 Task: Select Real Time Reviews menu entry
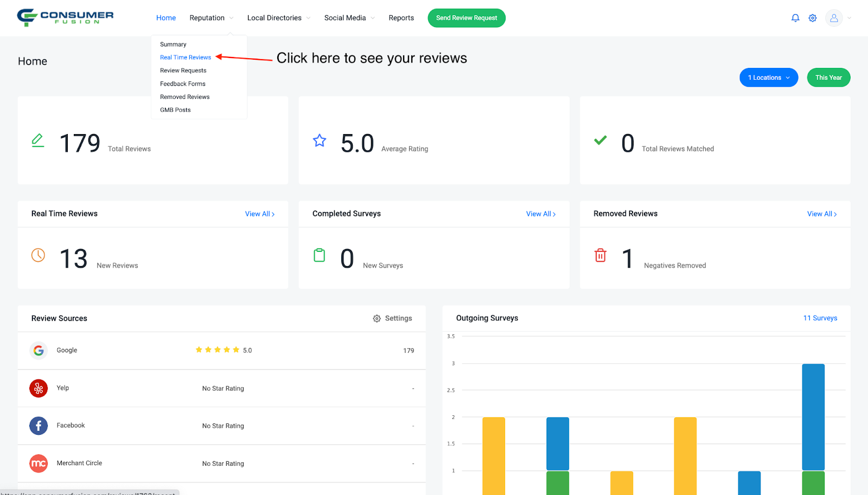(186, 58)
